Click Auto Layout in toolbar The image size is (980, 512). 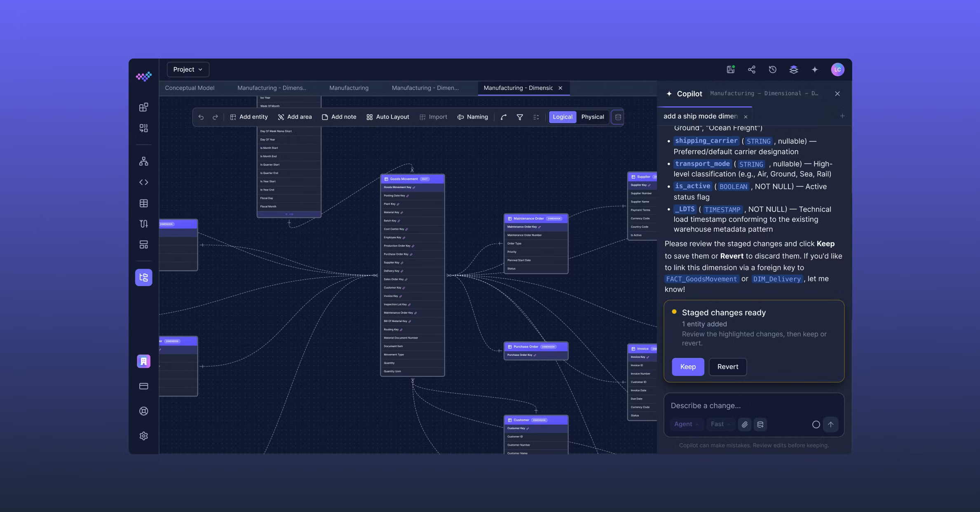click(x=388, y=117)
